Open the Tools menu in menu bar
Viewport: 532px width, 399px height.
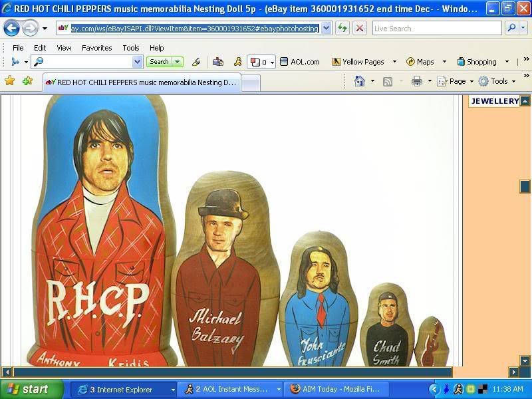[131, 48]
